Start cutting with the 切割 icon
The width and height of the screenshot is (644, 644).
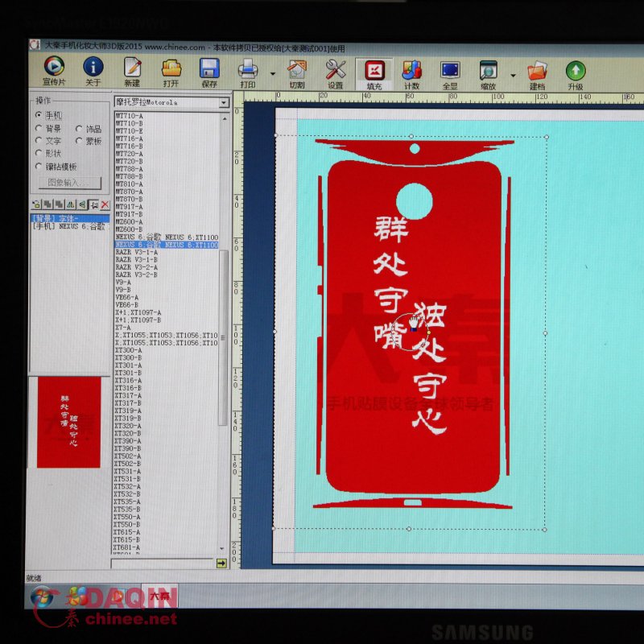click(x=296, y=72)
